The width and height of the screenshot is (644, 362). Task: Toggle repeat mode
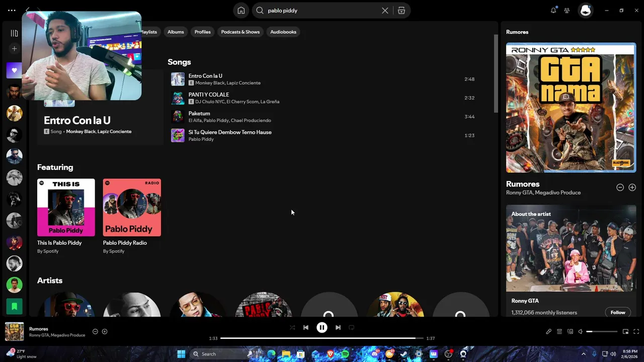click(352, 327)
